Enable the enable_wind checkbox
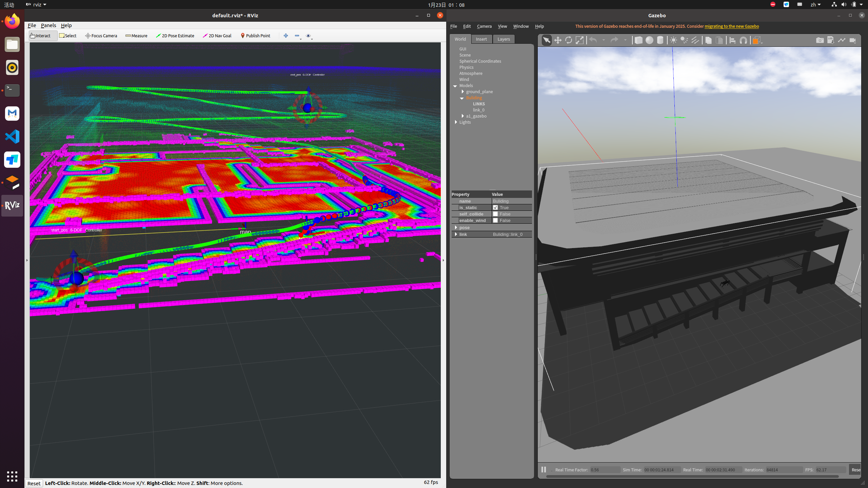The width and height of the screenshot is (868, 488). click(x=495, y=220)
